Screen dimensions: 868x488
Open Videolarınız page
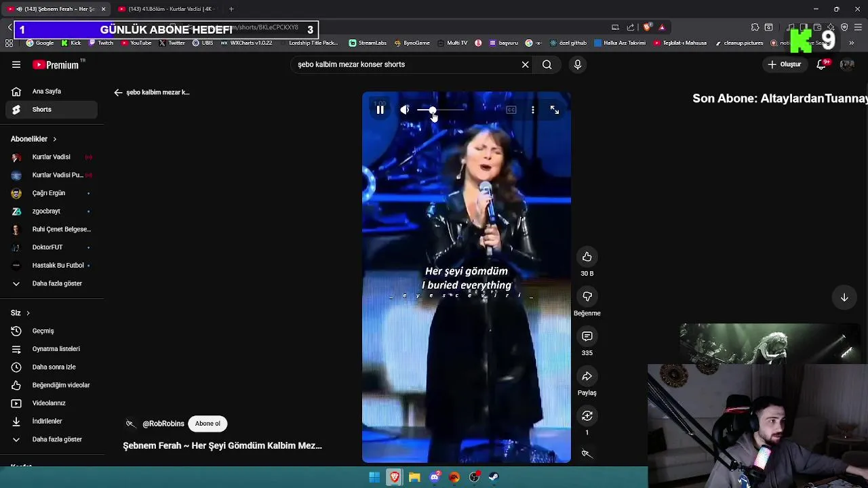(52, 403)
